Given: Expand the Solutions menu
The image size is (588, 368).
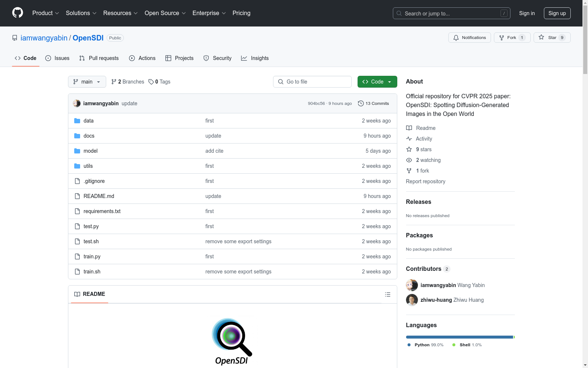Looking at the screenshot, I should [x=81, y=13].
